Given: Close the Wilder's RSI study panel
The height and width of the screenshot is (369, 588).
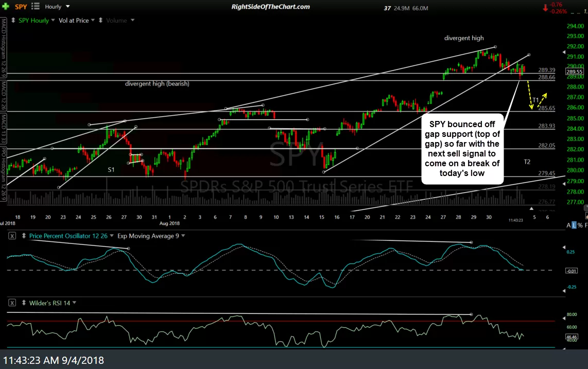Looking at the screenshot, I should click(12, 303).
